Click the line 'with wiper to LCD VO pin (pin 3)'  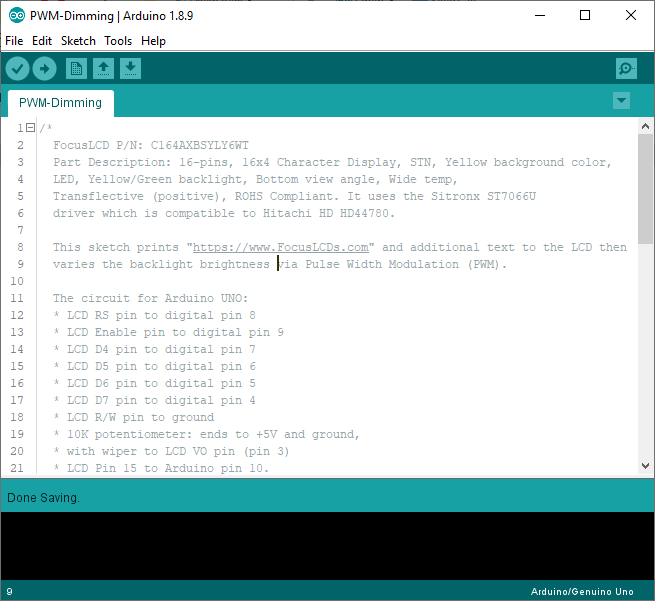point(178,451)
